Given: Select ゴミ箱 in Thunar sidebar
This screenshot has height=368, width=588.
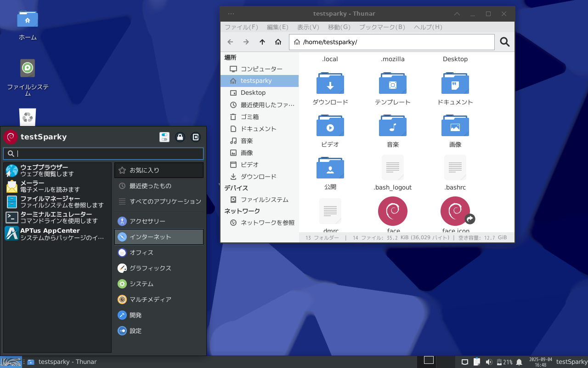Looking at the screenshot, I should click(249, 117).
